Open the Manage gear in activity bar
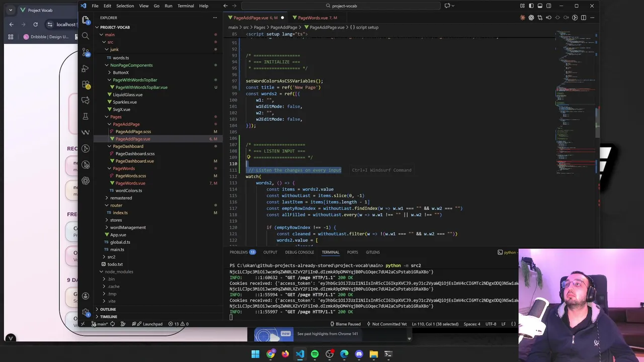Screen dimensions: 644x362 point(86,312)
